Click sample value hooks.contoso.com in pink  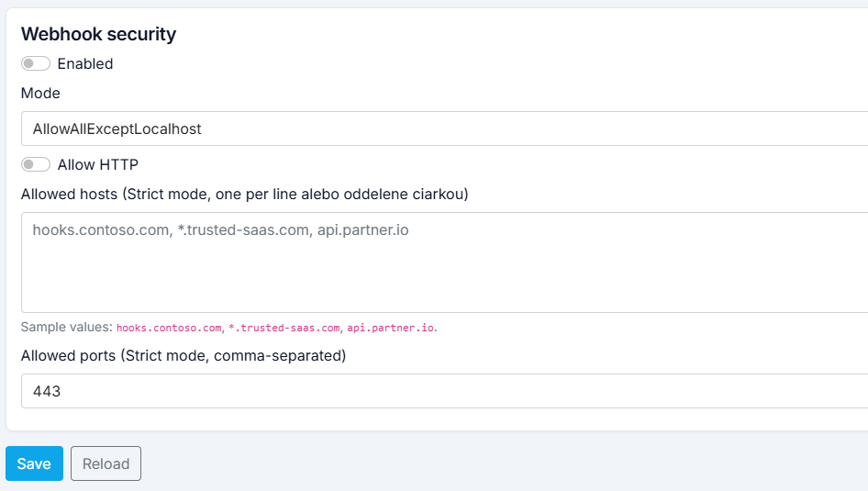[x=169, y=328]
